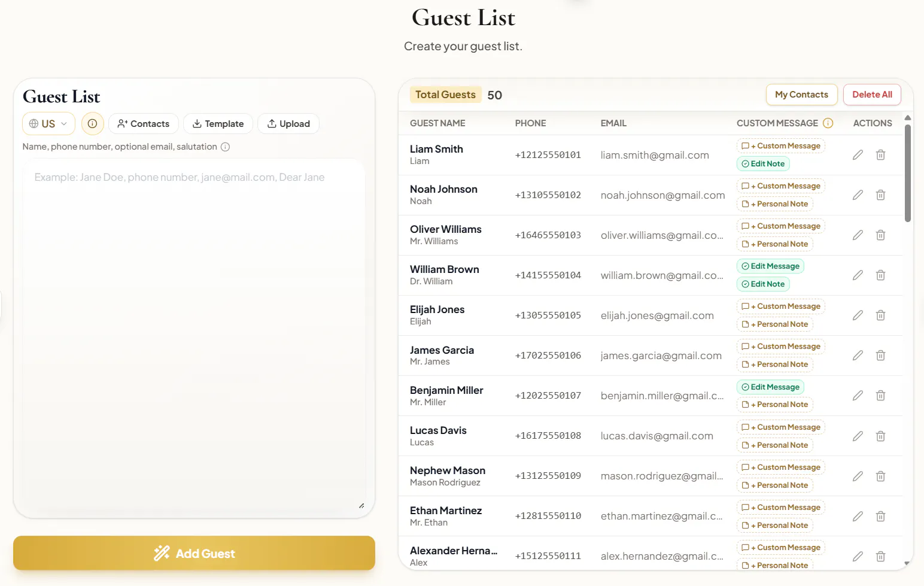Delete Benjamin Miller trash icon

[x=880, y=396]
